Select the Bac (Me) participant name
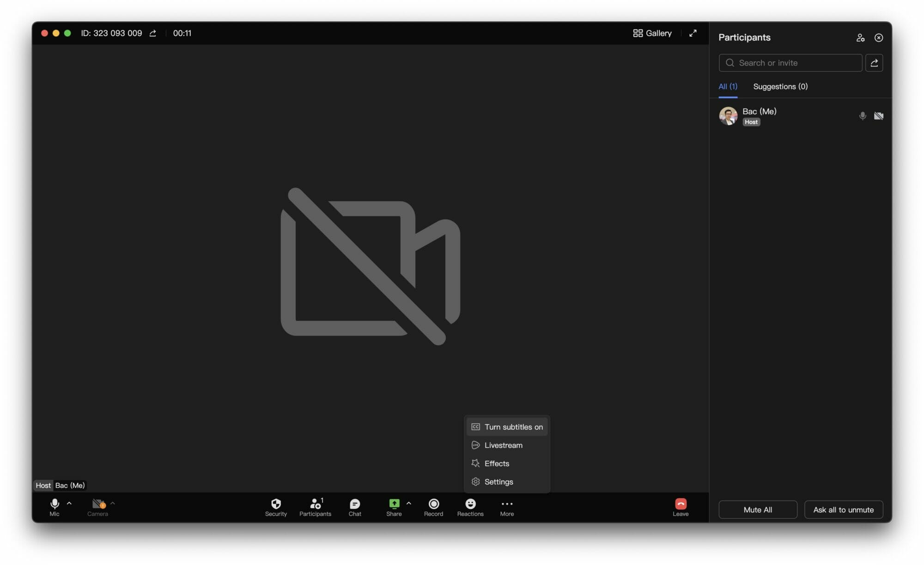 (x=759, y=111)
